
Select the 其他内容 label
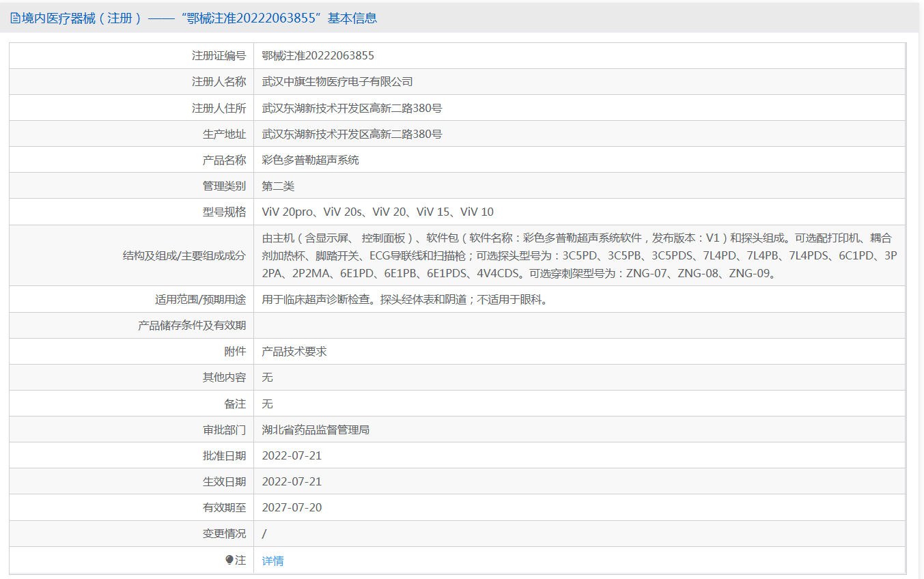pos(224,378)
